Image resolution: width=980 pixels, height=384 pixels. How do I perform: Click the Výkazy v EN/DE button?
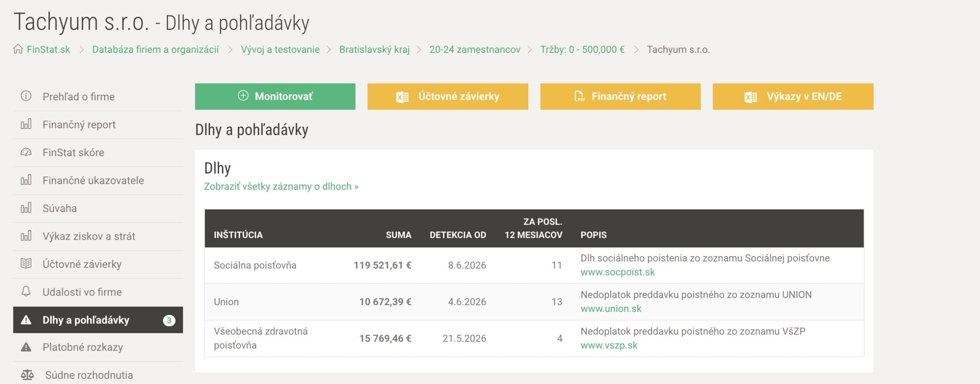pyautogui.click(x=793, y=96)
